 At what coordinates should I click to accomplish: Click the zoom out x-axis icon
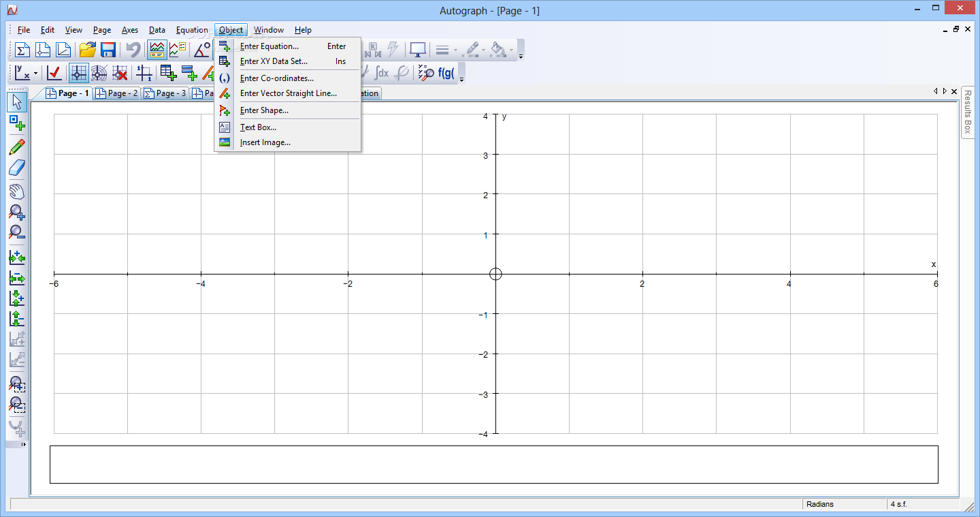[17, 277]
